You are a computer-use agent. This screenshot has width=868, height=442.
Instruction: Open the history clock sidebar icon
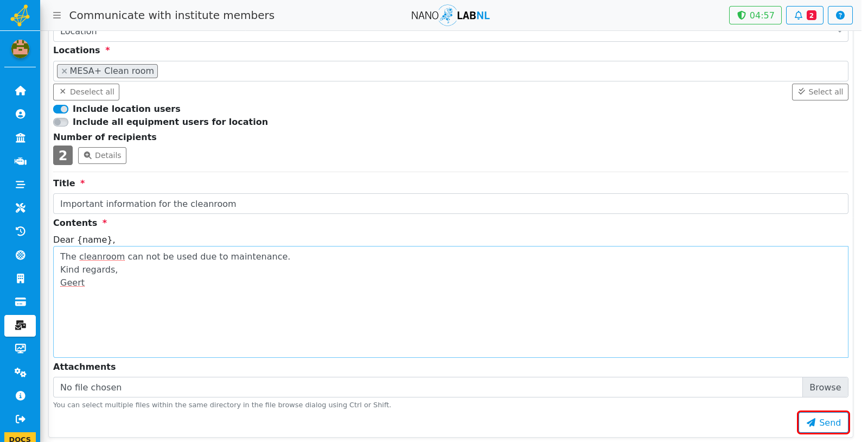point(20,231)
